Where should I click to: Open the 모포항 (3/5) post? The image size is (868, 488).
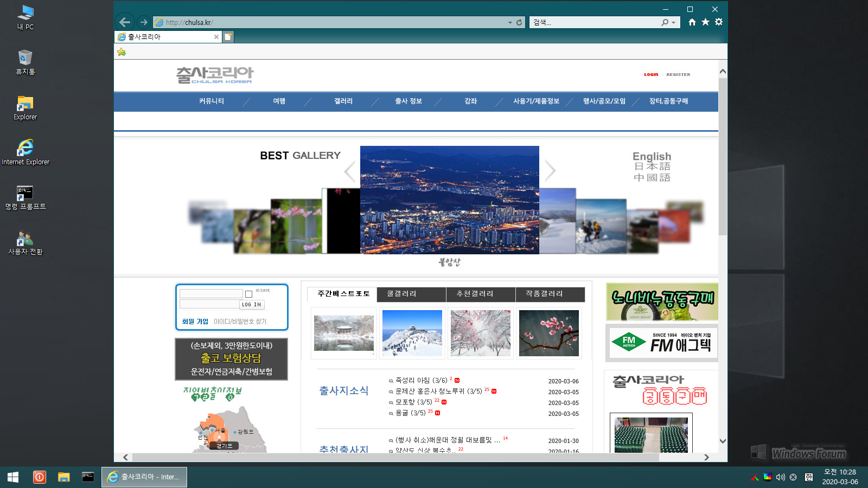pyautogui.click(x=413, y=402)
